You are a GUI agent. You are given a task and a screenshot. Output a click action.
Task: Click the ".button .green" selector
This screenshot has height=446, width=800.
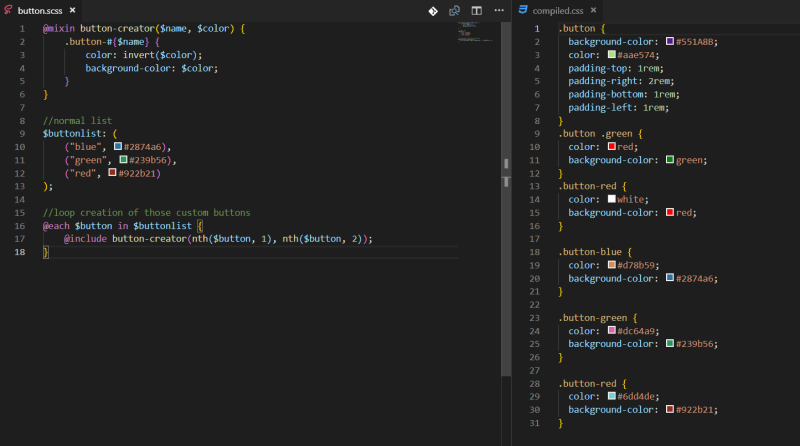pyautogui.click(x=595, y=134)
